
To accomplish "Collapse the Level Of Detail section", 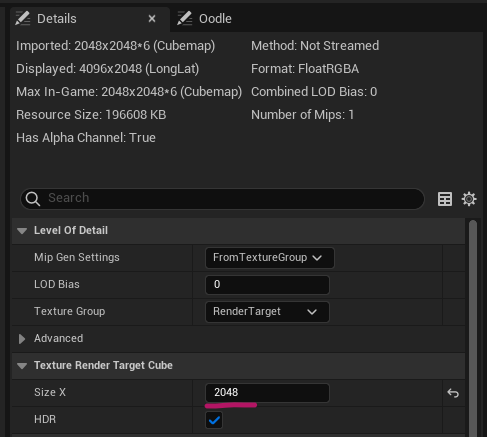I will tap(22, 231).
